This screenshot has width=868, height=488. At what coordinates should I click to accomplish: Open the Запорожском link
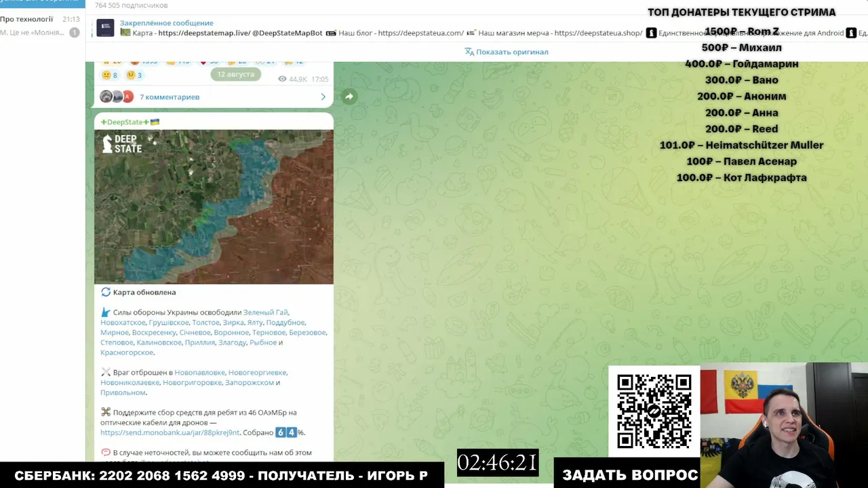coord(250,382)
